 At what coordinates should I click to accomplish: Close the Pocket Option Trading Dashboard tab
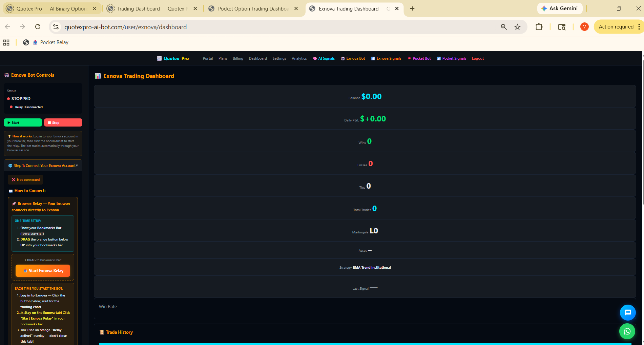click(296, 8)
